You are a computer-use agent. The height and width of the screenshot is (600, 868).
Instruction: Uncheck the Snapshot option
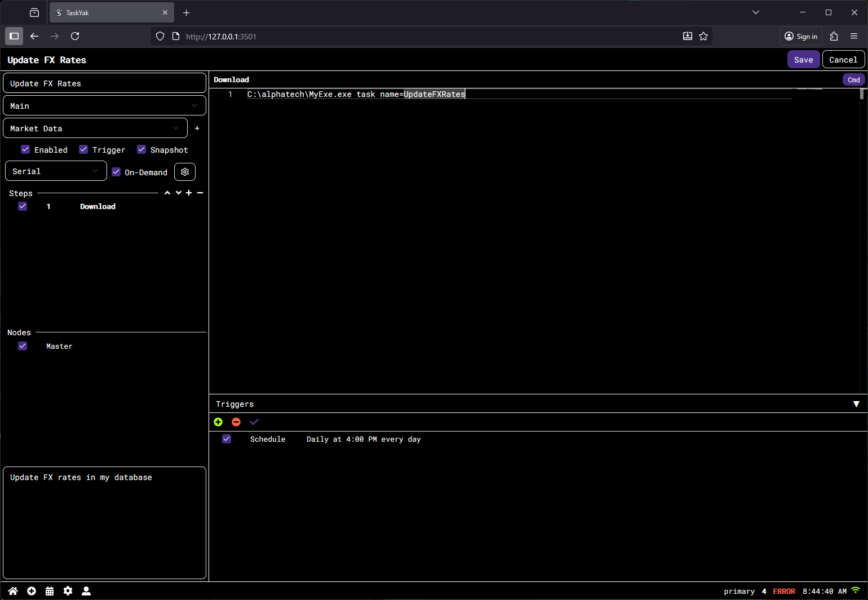point(141,149)
